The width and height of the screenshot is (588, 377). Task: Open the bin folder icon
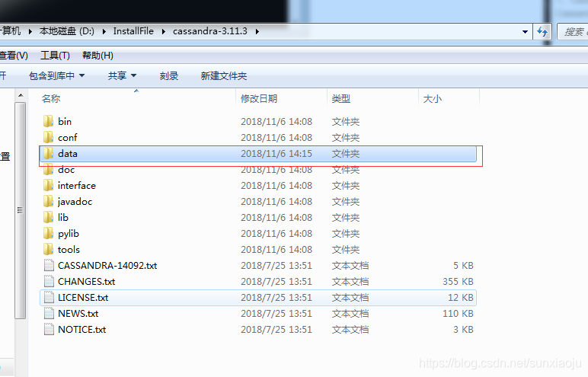(x=49, y=121)
